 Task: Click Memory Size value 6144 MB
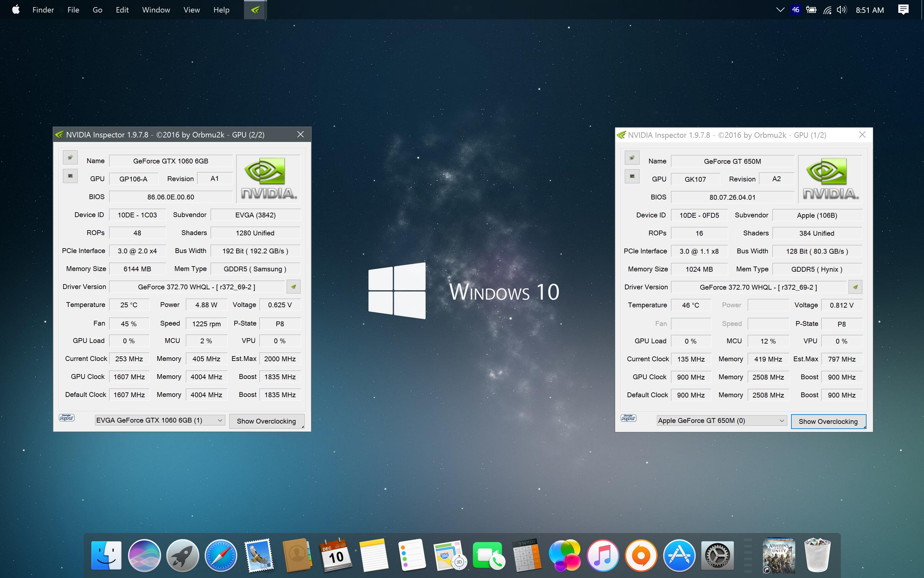[137, 269]
